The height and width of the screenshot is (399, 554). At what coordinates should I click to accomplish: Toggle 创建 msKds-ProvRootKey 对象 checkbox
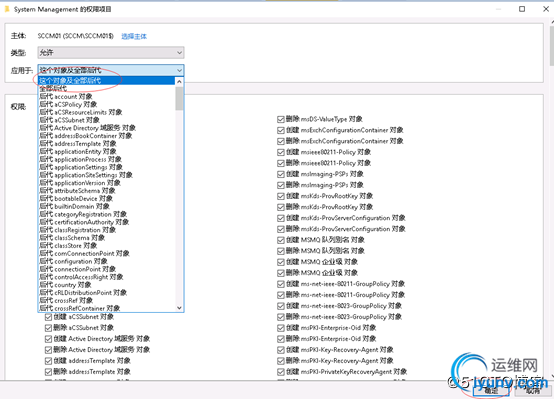[x=281, y=196]
